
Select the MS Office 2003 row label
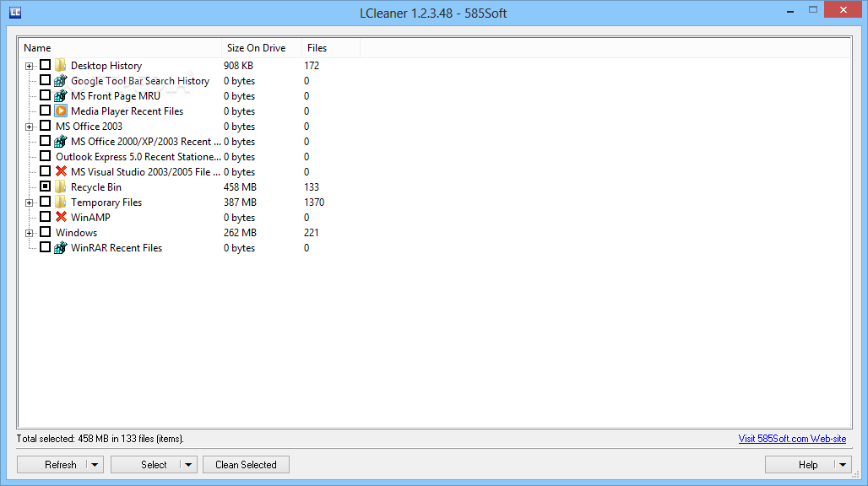(90, 127)
